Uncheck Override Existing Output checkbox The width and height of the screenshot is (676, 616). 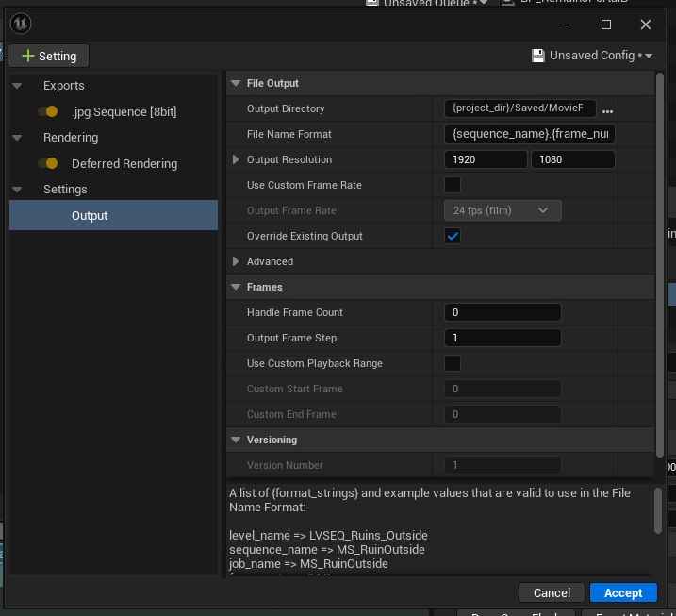(x=453, y=236)
